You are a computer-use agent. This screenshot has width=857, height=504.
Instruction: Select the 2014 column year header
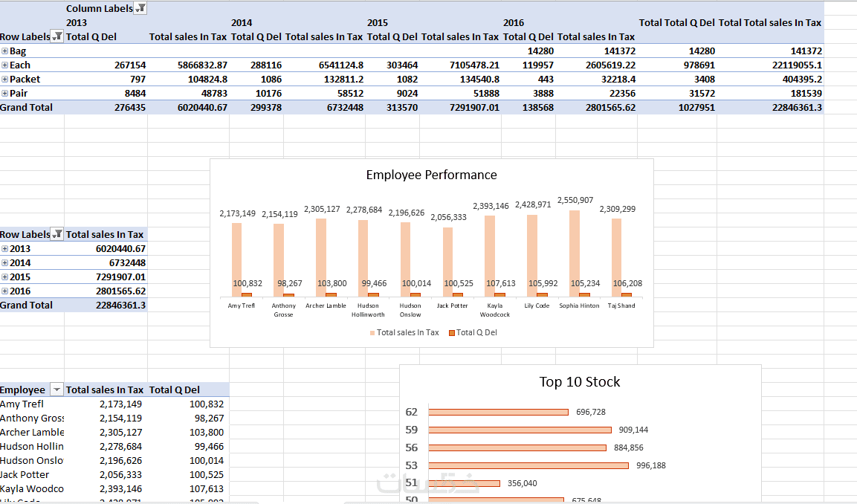click(242, 22)
